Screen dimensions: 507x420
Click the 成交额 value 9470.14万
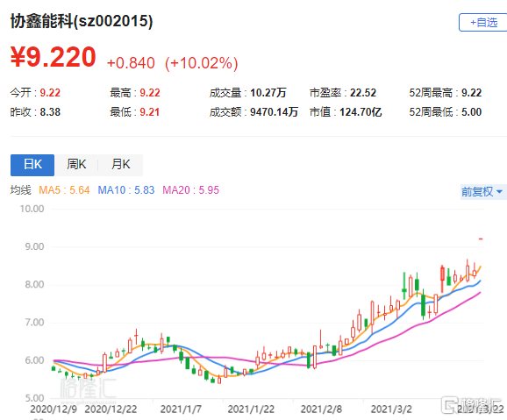[x=274, y=112]
